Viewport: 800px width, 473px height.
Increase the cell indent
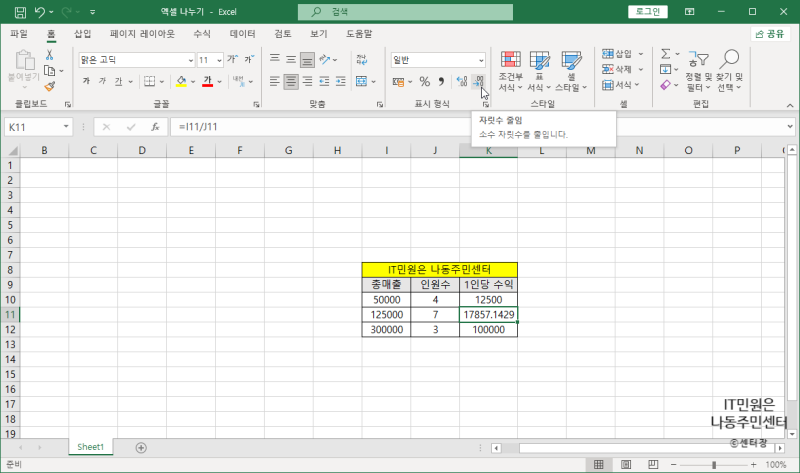coord(340,81)
